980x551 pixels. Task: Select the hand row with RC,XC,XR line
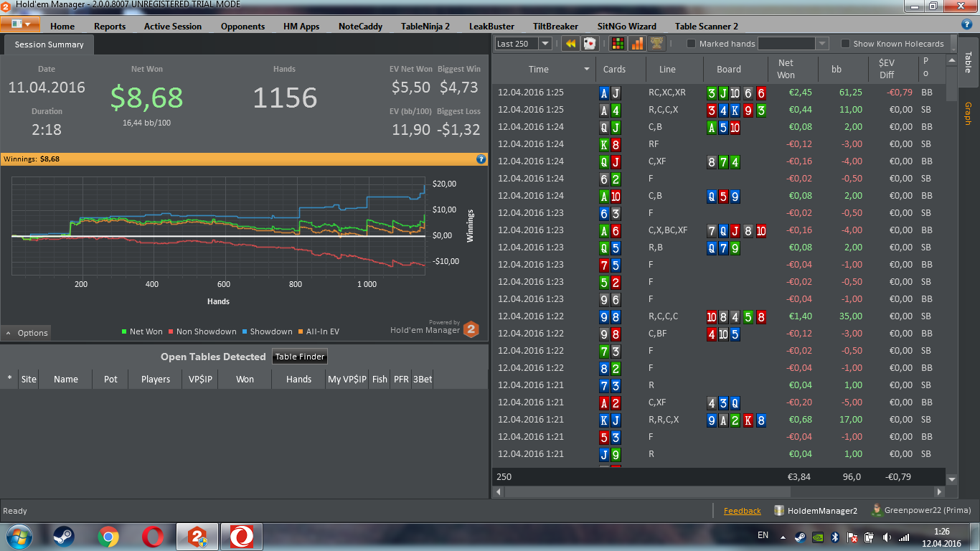[x=719, y=93]
